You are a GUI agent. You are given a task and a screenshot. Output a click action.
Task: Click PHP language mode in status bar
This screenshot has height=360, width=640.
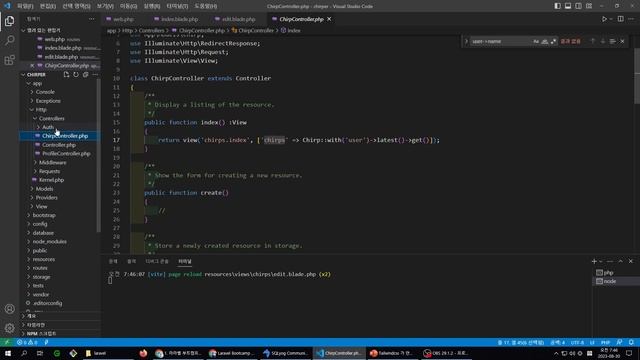point(605,342)
